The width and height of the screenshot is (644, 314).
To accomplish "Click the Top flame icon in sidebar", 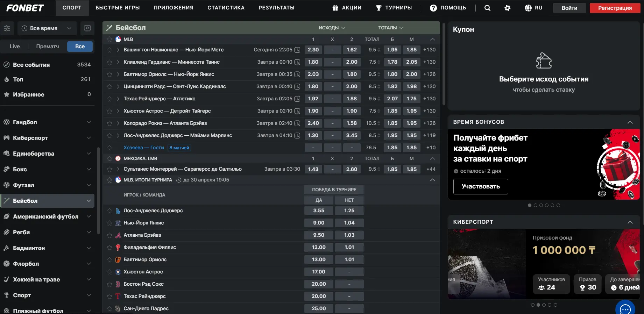I will click(x=7, y=79).
